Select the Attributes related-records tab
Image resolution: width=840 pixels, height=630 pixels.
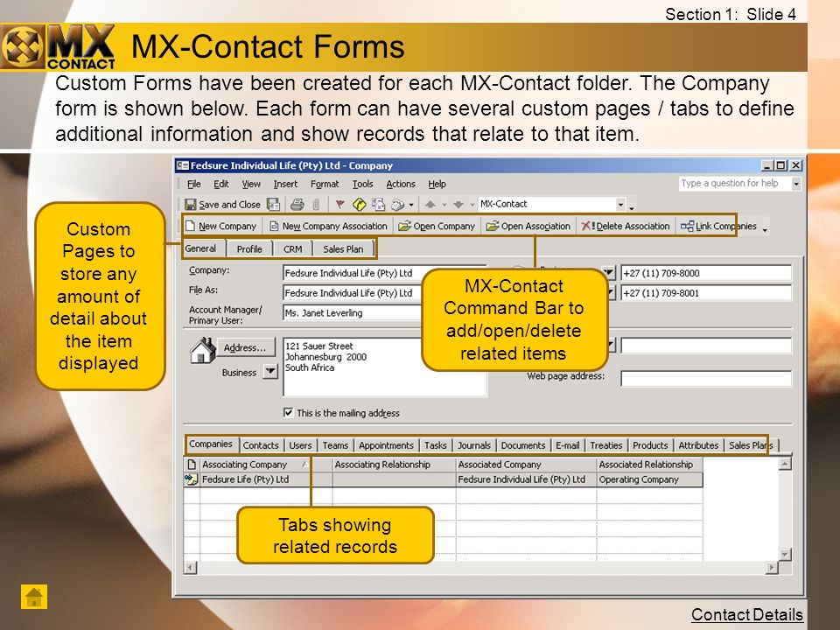698,445
